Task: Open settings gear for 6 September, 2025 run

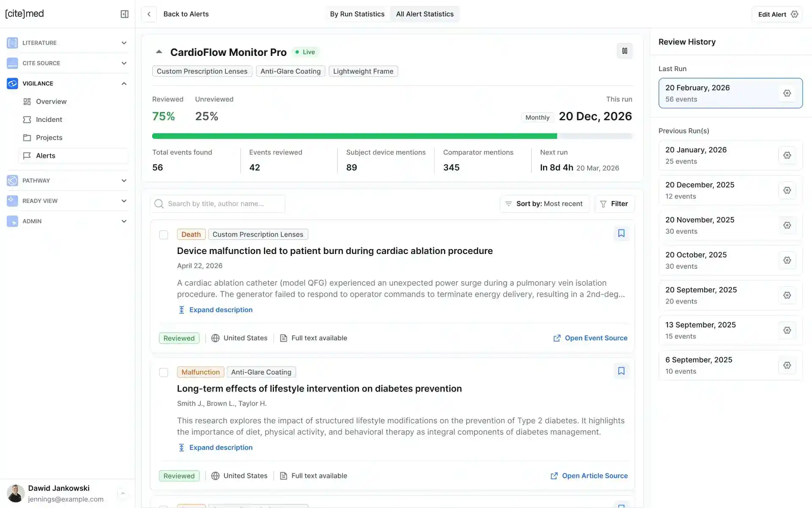Action: point(787,365)
